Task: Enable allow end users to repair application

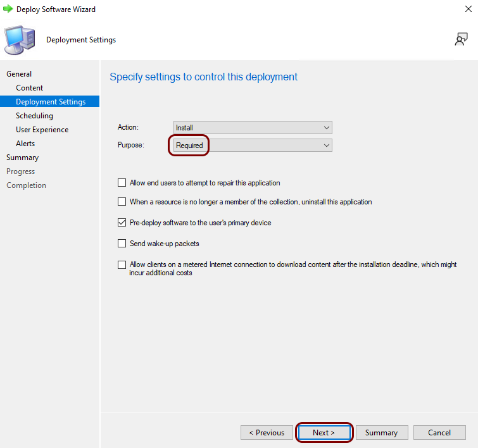Action: tap(122, 182)
